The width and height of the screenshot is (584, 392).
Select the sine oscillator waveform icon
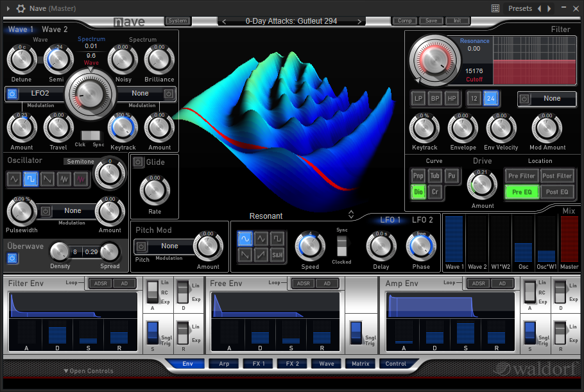coord(14,180)
